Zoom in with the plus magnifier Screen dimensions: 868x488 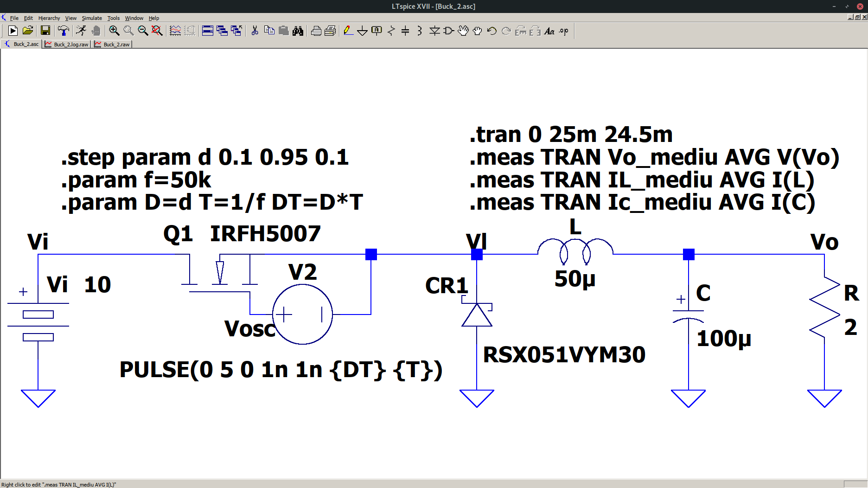114,31
